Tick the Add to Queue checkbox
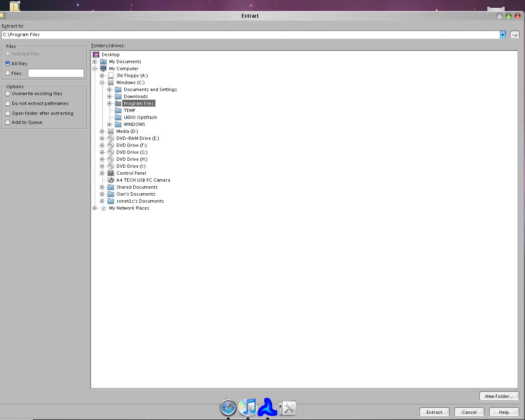Image resolution: width=525 pixels, height=420 pixels. coord(7,122)
